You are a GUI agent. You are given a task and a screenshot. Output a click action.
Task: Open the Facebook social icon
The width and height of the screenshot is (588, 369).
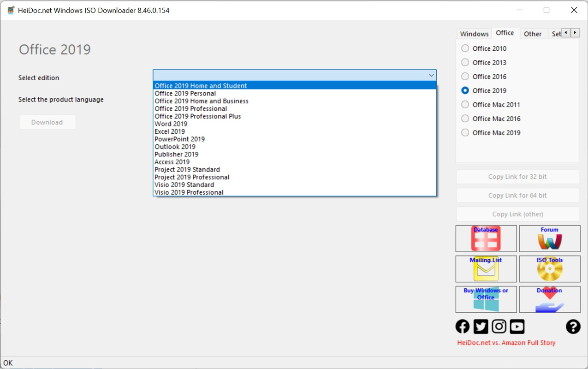tap(463, 327)
